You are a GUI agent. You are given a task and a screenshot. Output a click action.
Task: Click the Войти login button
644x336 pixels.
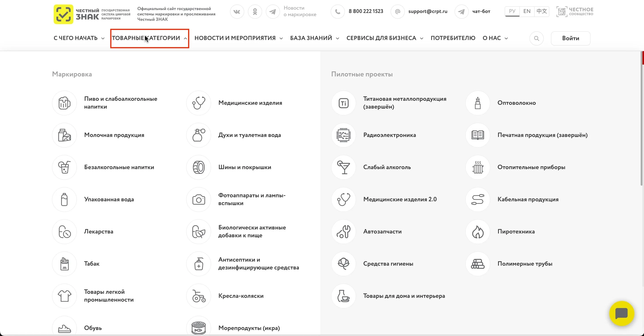pos(570,38)
